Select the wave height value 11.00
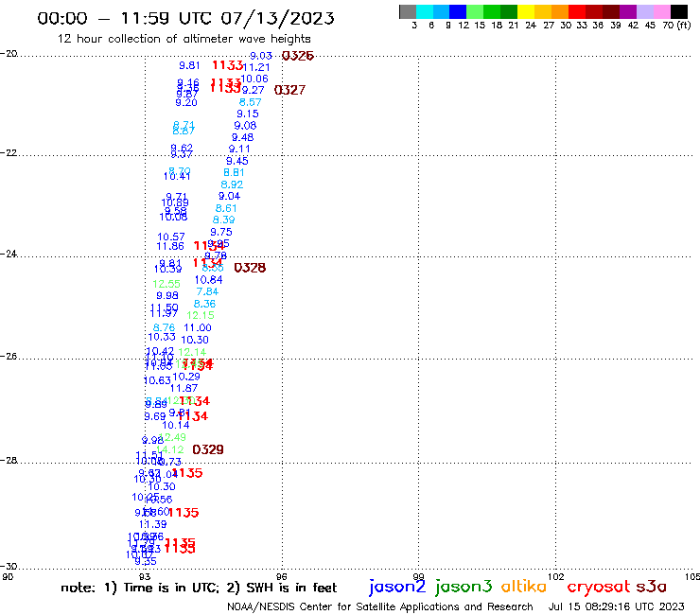The image size is (700, 615). 198,327
